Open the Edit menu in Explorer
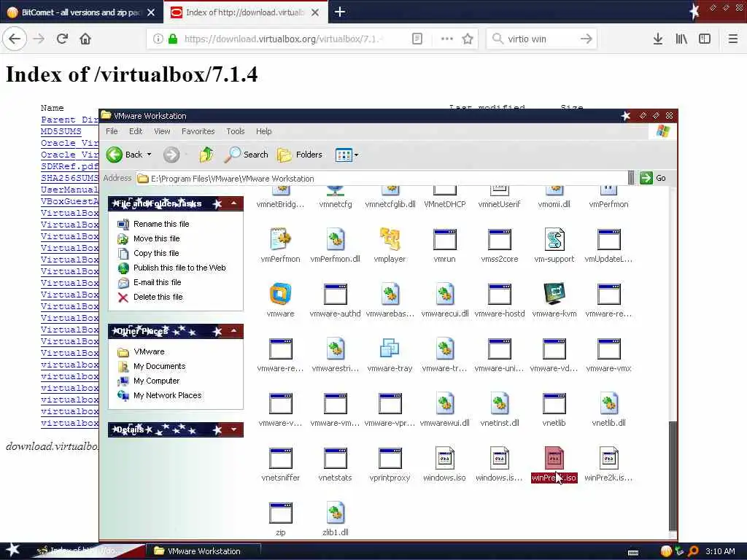This screenshot has height=560, width=747. coord(136,131)
